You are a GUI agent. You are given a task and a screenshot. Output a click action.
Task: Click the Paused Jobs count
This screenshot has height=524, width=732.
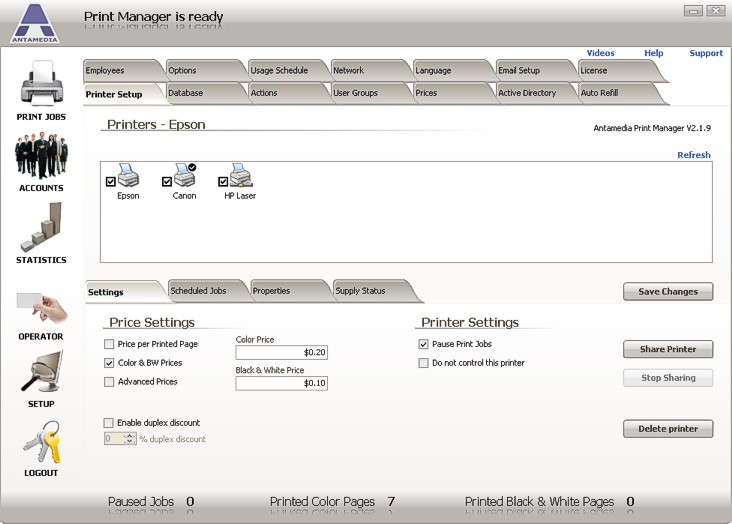190,502
